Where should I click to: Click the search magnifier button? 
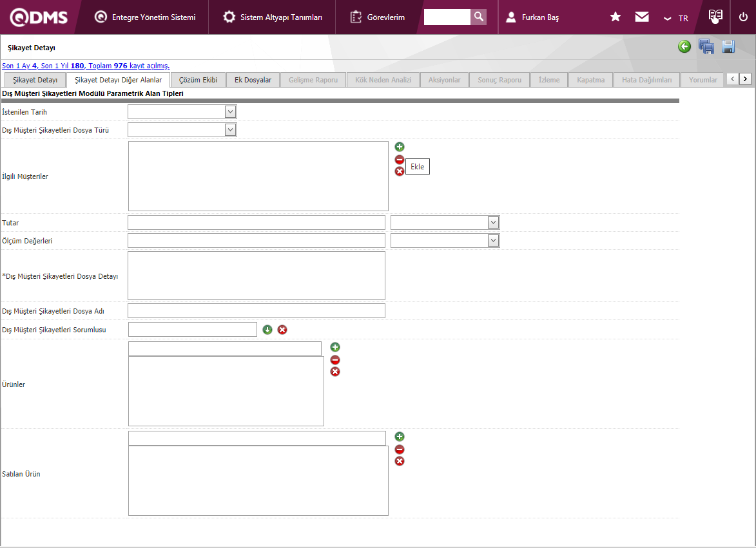click(x=479, y=17)
